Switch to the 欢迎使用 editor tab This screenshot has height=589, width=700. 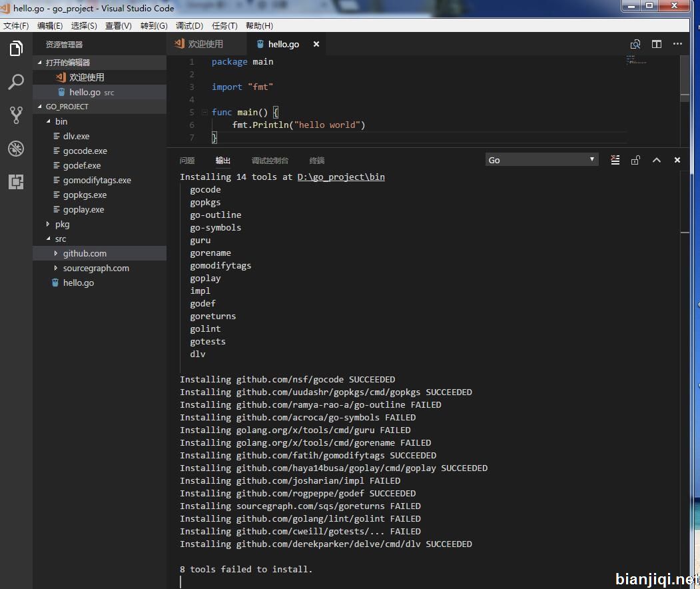tap(206, 44)
